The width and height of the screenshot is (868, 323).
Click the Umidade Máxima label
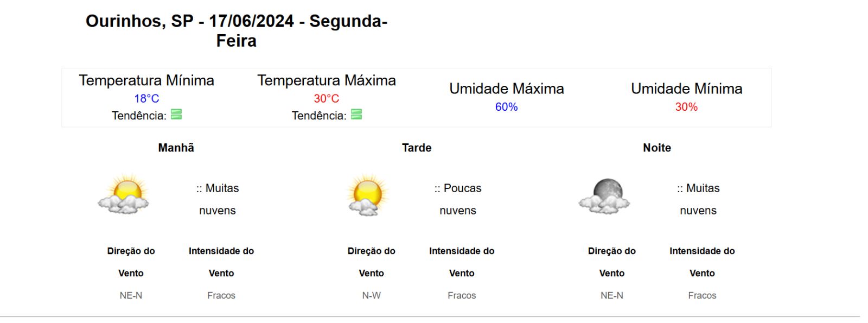click(507, 88)
